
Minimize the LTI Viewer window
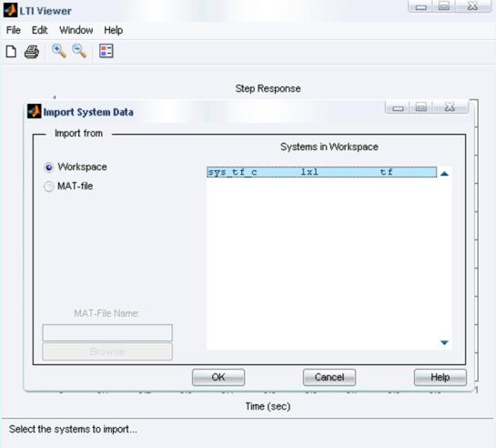click(x=420, y=6)
